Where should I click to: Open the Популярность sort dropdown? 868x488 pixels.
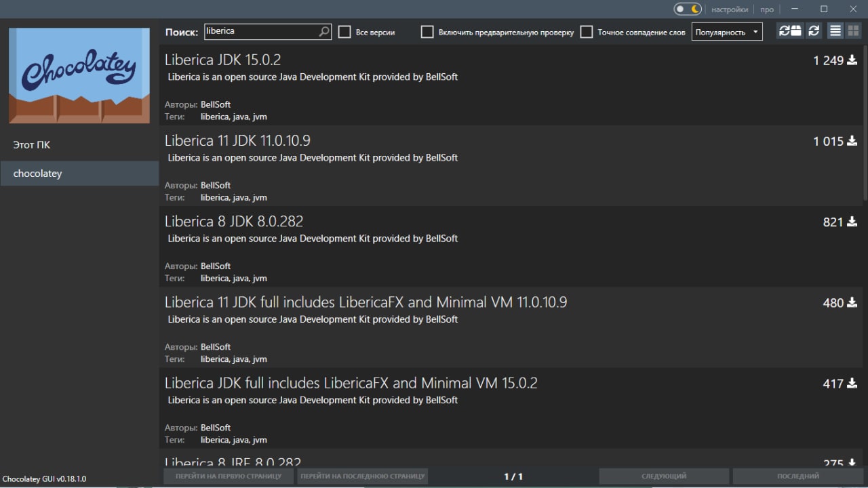pyautogui.click(x=727, y=32)
